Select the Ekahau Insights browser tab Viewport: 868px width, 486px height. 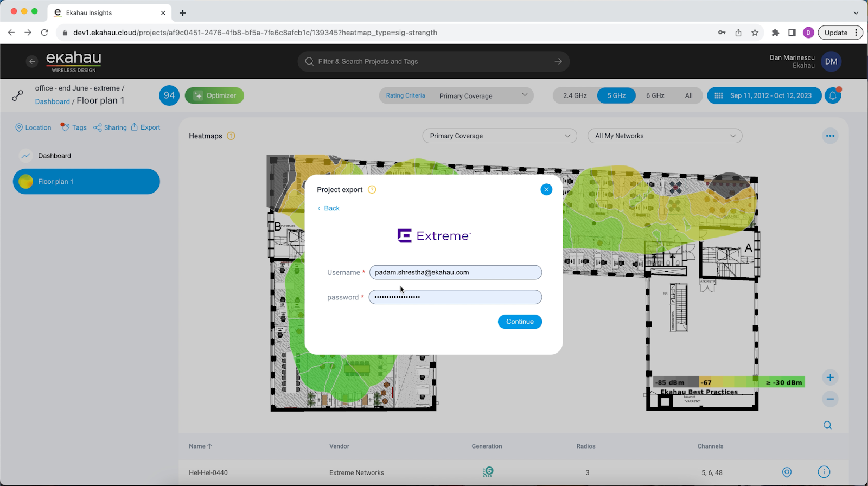[x=110, y=12]
